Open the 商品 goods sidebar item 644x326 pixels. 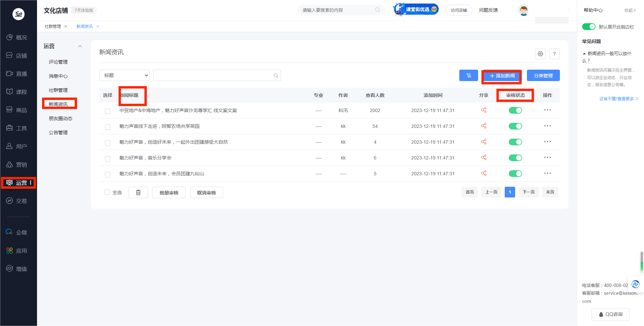[17, 110]
